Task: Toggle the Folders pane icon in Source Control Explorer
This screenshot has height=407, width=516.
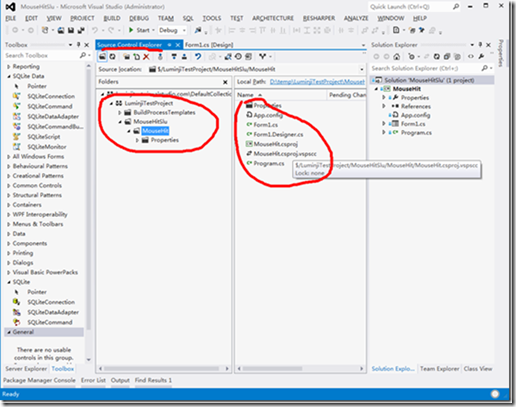Action: coord(102,57)
